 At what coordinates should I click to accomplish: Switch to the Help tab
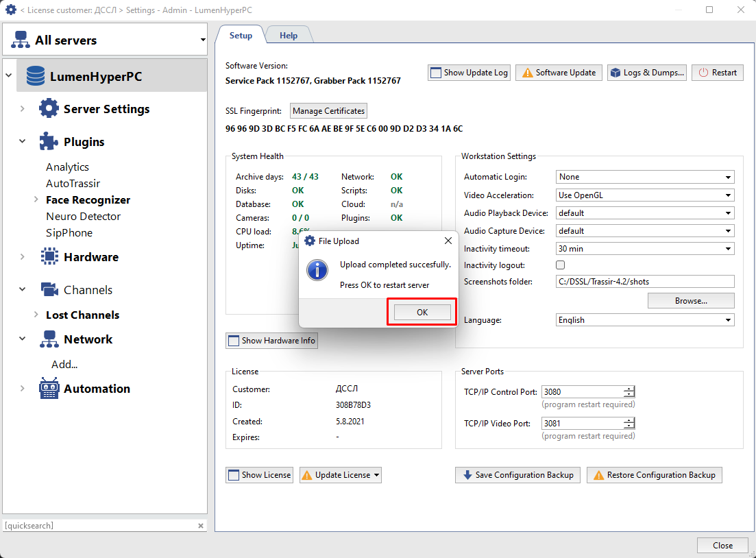(289, 35)
